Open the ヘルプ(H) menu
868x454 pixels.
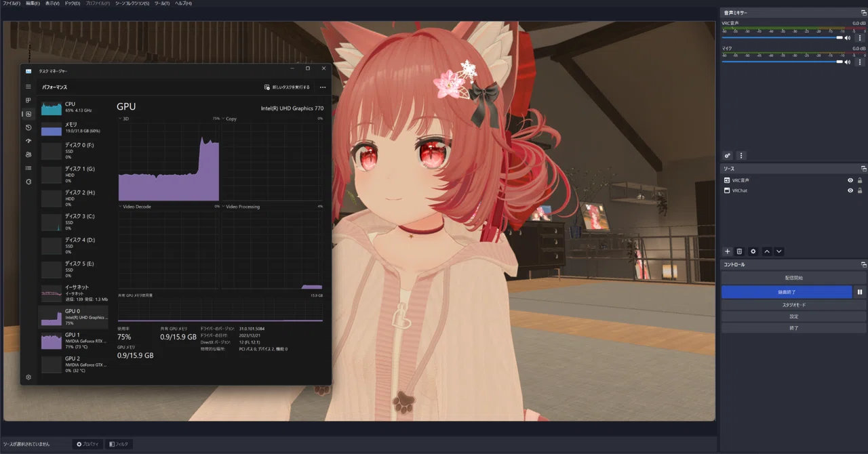point(183,3)
